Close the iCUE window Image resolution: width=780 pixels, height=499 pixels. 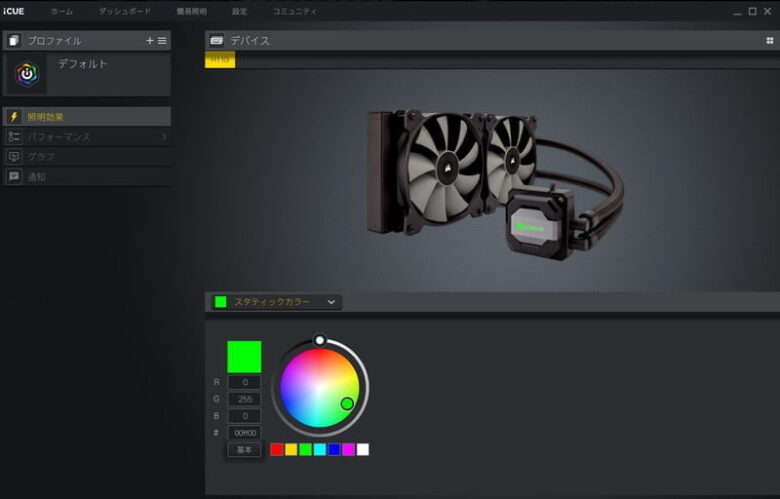coord(768,11)
